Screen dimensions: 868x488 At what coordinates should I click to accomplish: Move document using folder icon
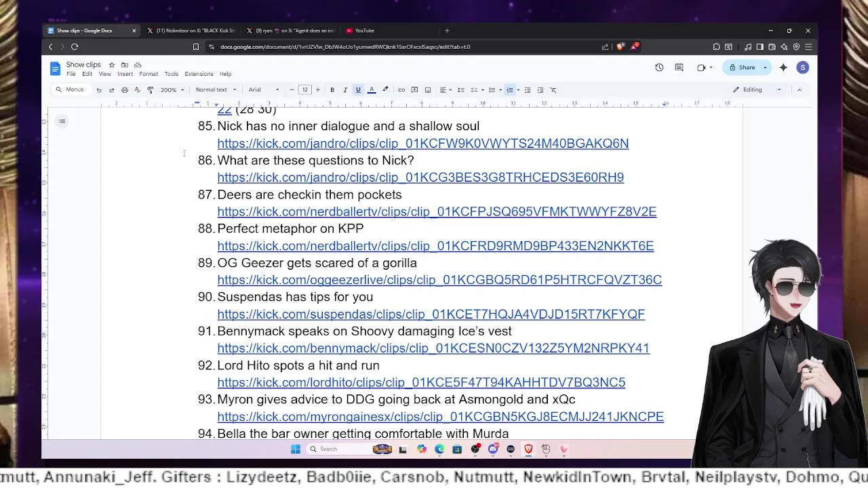(125, 65)
